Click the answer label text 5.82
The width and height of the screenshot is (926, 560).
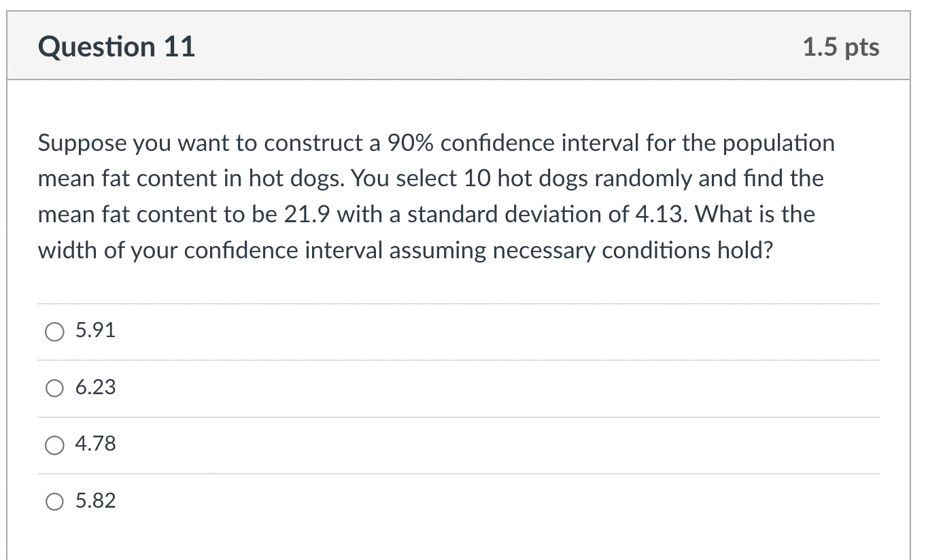95,502
